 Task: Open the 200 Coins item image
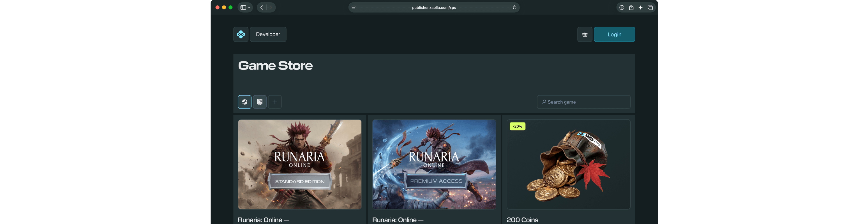pyautogui.click(x=569, y=164)
